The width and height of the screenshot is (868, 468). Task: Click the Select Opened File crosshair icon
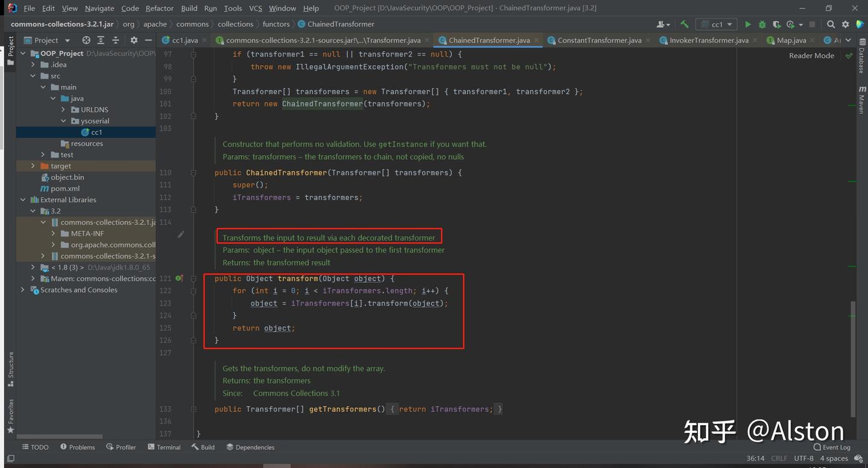coord(86,40)
